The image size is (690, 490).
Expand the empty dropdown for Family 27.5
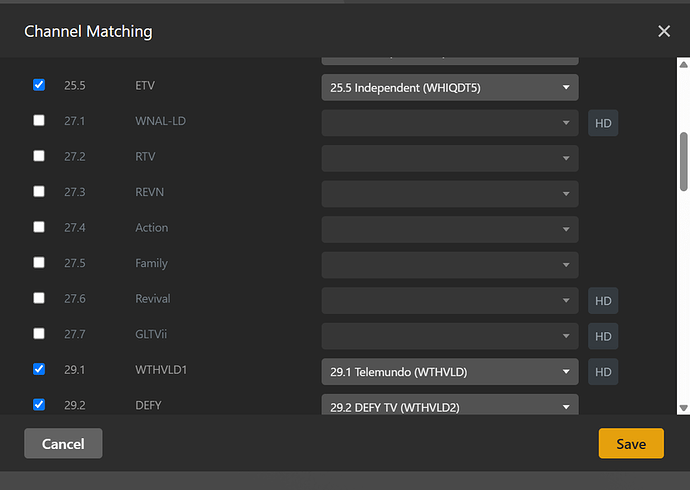tap(450, 264)
